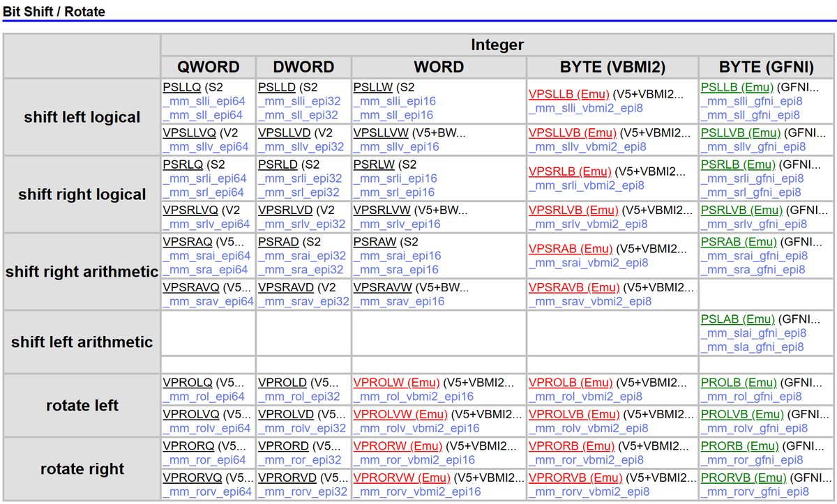Open the VPSRLB (Emu) link
The image size is (837, 504).
tap(570, 172)
